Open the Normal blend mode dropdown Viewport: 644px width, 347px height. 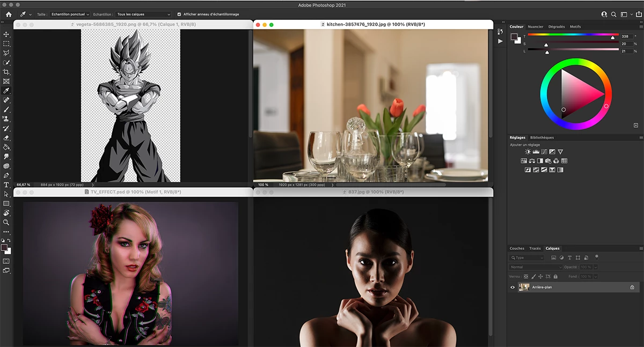click(x=536, y=267)
